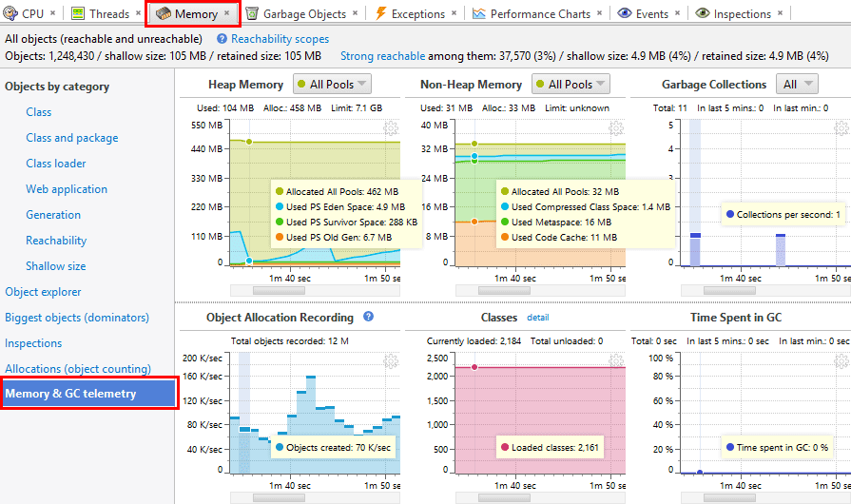Close the Garbage Objects tab

click(x=355, y=13)
